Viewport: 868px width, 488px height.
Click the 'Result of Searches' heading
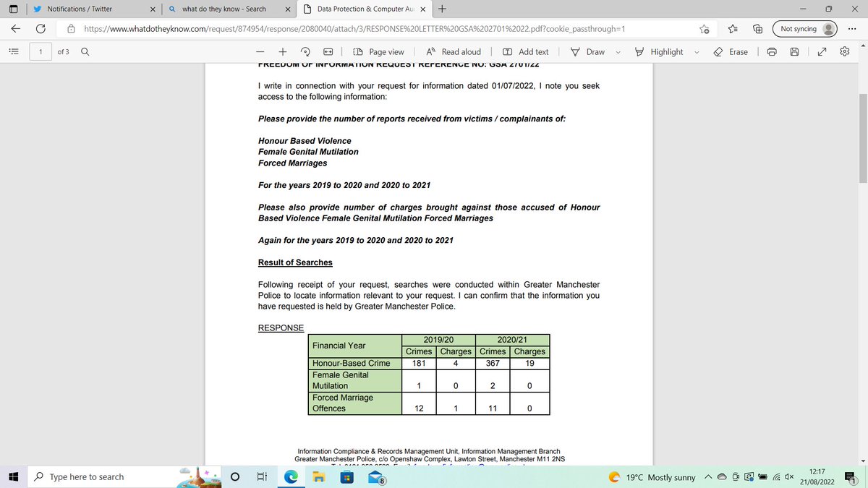coord(295,262)
